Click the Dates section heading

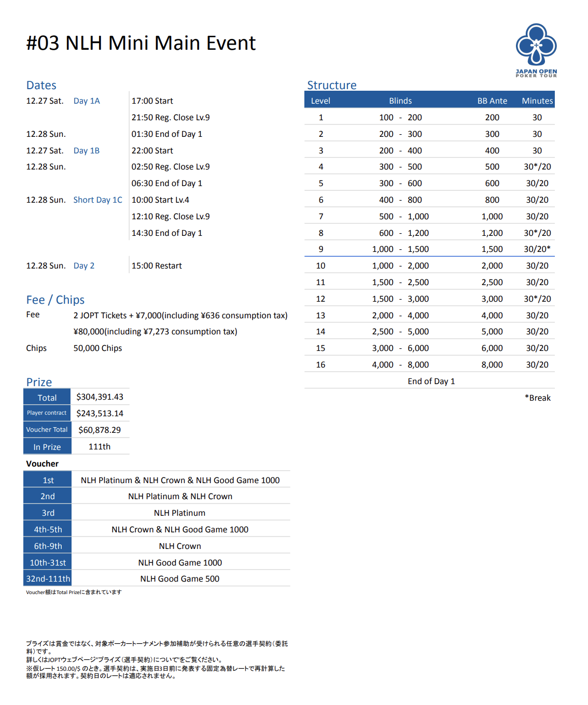(41, 86)
